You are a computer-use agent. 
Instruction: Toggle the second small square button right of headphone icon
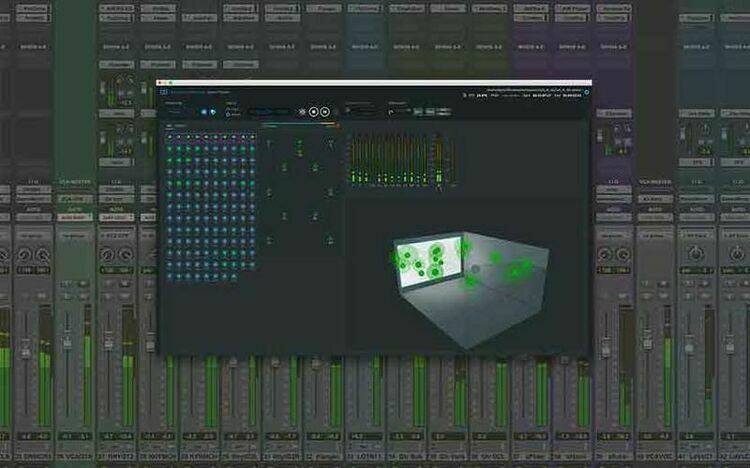pos(430,112)
